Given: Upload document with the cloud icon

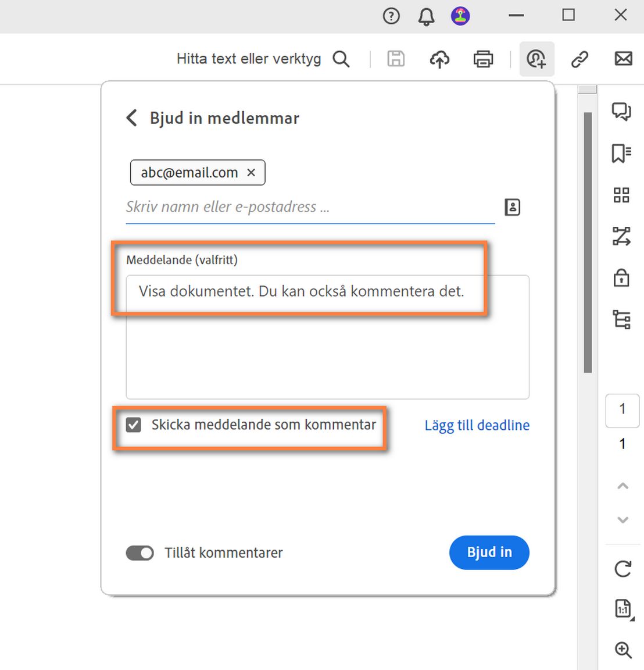Looking at the screenshot, I should click(x=439, y=59).
